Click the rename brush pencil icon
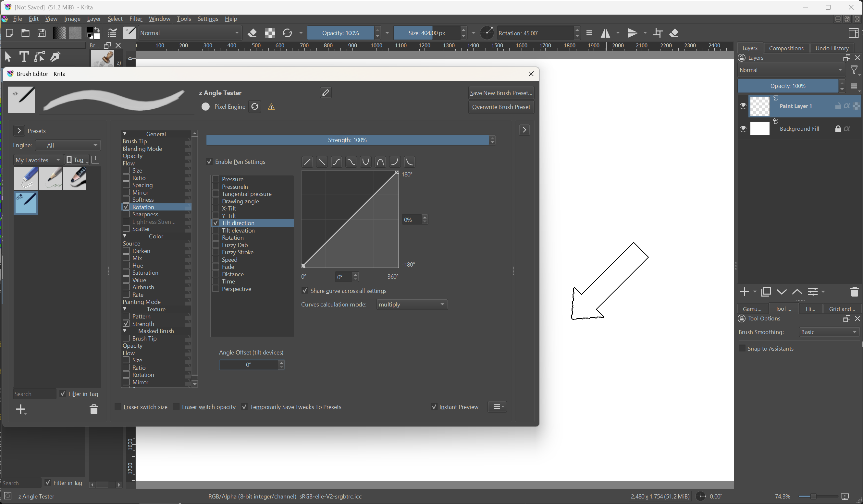Screen dimensions: 863x504 tap(325, 92)
